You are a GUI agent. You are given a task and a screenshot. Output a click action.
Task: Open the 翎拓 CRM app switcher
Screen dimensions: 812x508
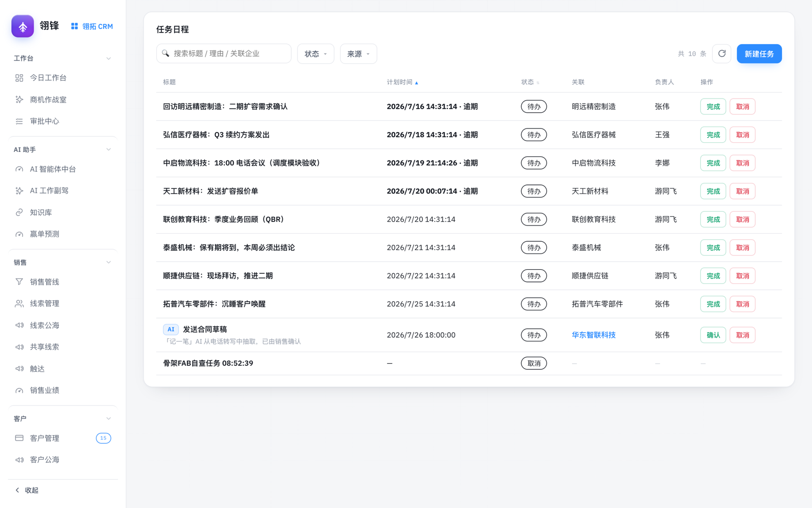coord(92,26)
